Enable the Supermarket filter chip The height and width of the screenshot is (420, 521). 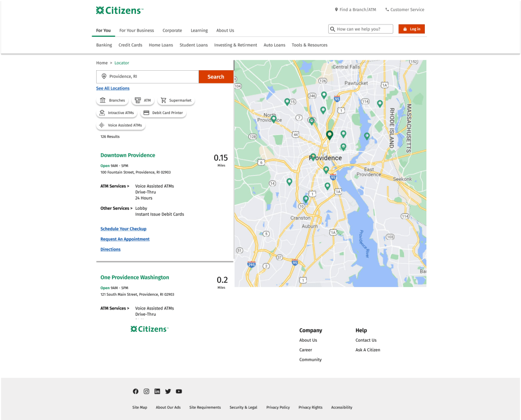click(176, 100)
